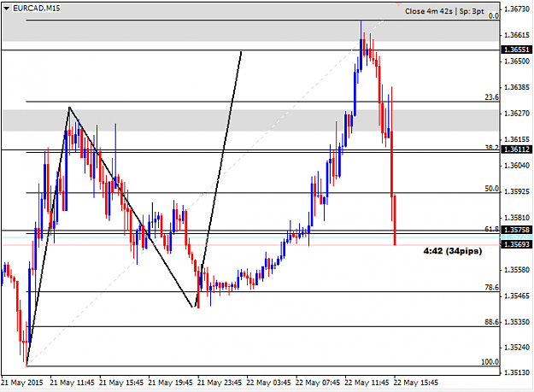Viewport: 534px width, 392px height.
Task: Click the 1.35925 price scale value
Action: [517, 191]
